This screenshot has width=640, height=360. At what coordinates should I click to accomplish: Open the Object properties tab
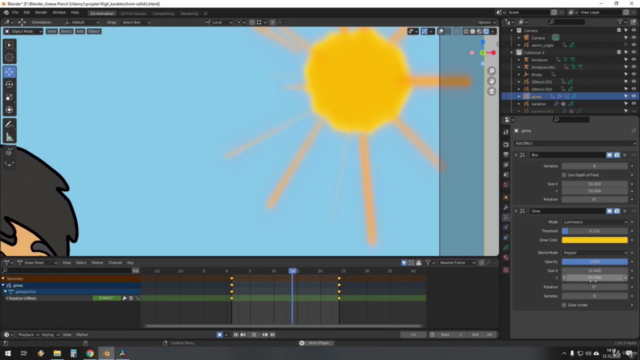click(x=506, y=198)
